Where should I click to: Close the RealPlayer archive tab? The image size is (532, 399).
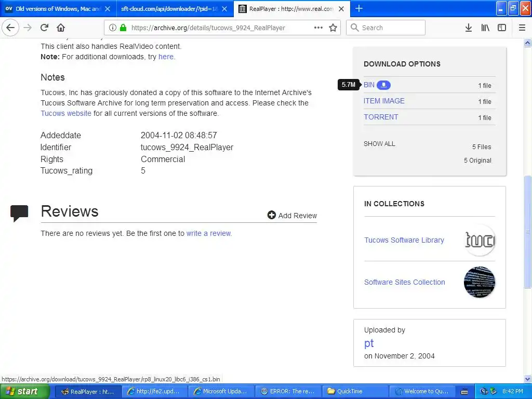pos(342,9)
